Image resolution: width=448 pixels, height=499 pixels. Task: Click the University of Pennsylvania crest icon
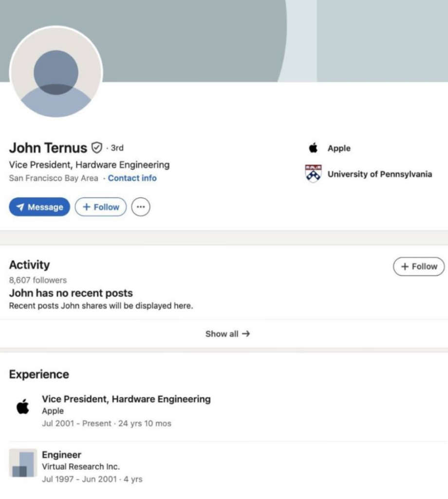313,173
